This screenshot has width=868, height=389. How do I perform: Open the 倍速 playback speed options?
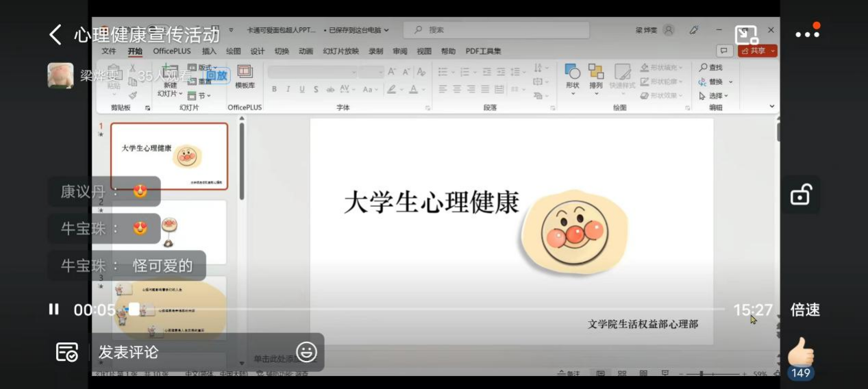805,310
